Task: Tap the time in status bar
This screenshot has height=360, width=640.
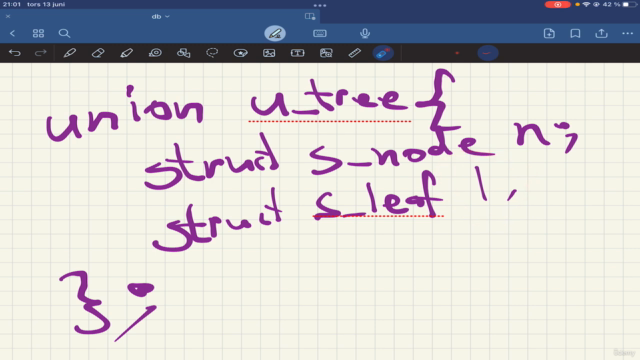Action: (x=11, y=4)
